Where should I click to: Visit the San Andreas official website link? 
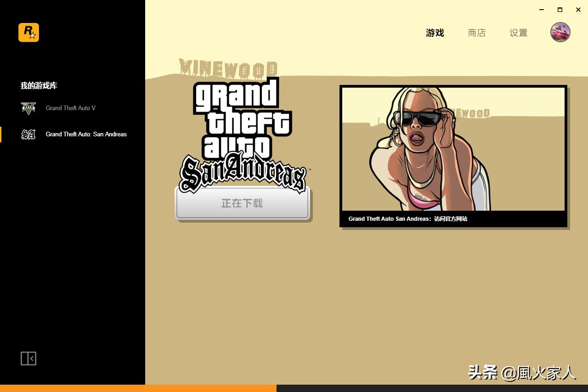pyautogui.click(x=408, y=219)
